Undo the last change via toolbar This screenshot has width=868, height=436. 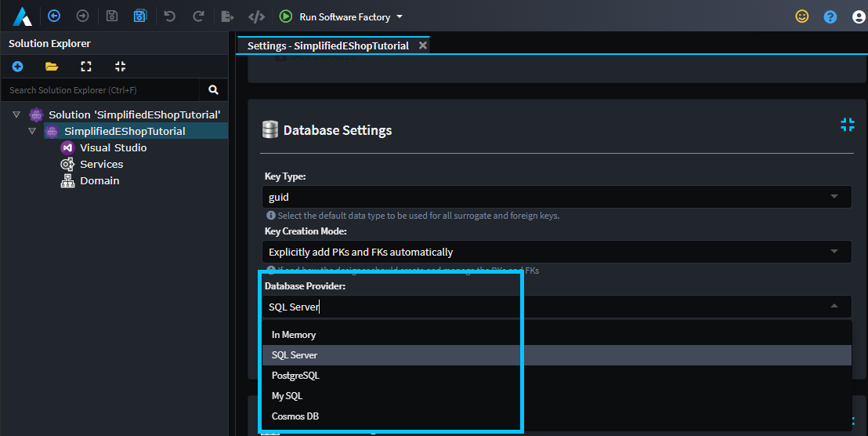pyautogui.click(x=169, y=16)
